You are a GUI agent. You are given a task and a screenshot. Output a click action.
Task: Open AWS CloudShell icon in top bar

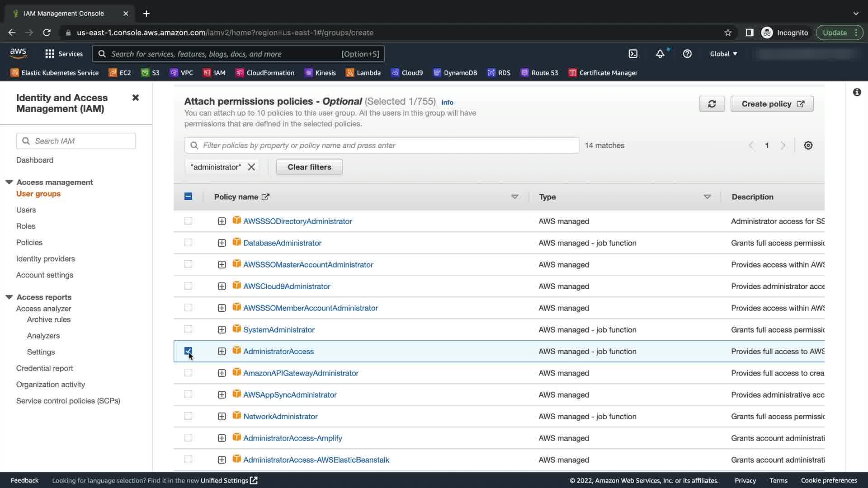(x=633, y=54)
